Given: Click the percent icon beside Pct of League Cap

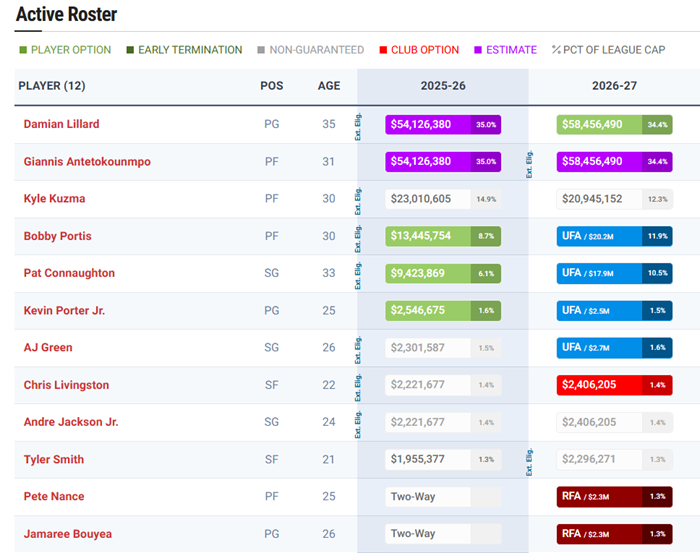Looking at the screenshot, I should click(556, 50).
